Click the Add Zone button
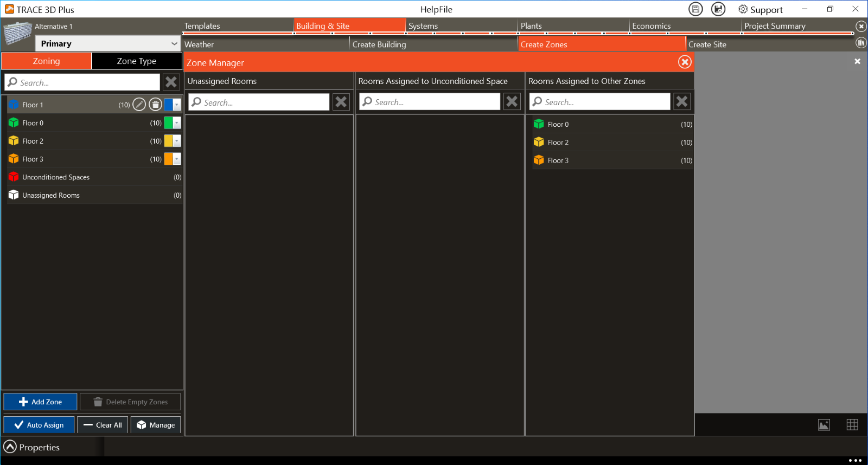This screenshot has width=868, height=465. click(x=41, y=402)
